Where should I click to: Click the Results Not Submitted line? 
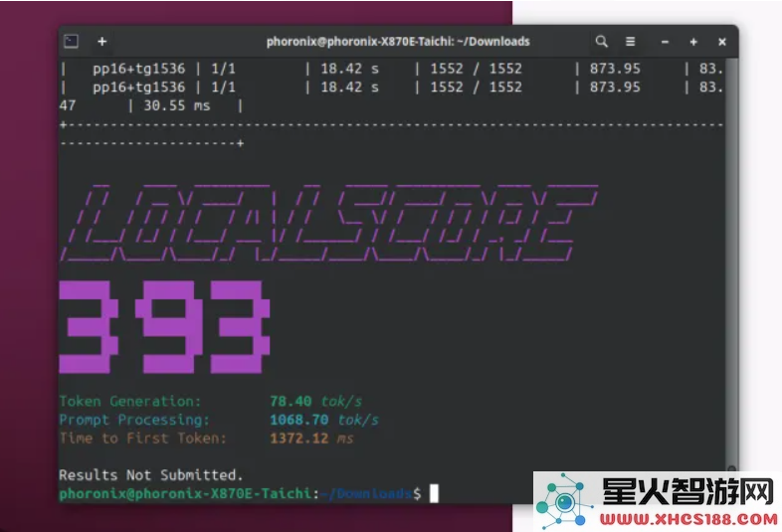click(x=151, y=475)
